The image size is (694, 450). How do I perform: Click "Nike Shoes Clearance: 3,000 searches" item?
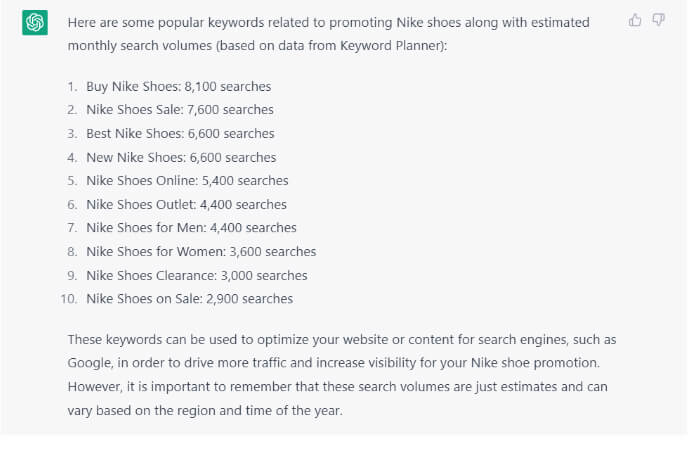pos(197,275)
